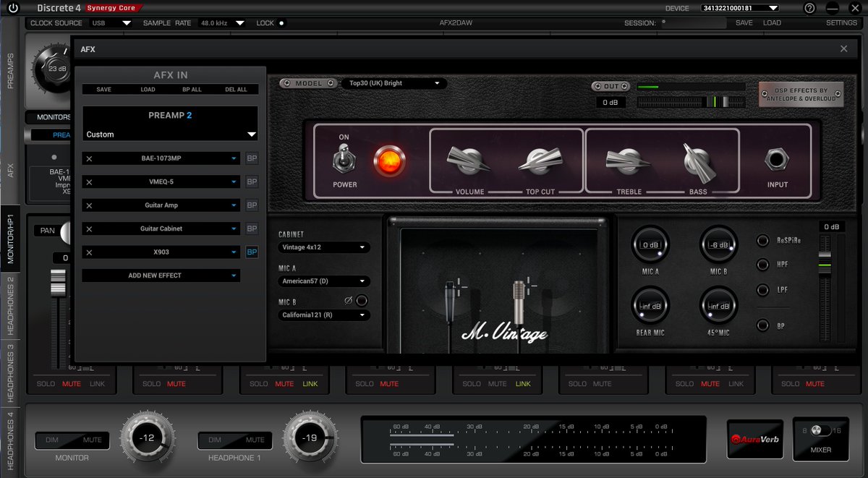Click the MONITOR volume knob showing -12
Screen dimensions: 868x478
[147, 438]
